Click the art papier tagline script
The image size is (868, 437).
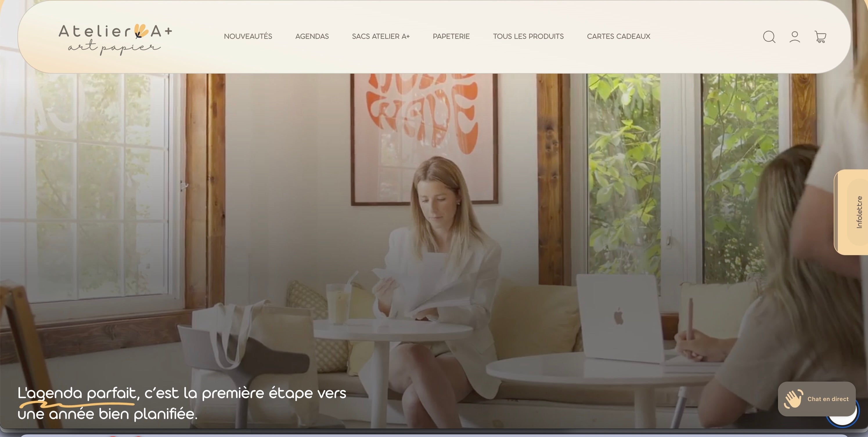click(114, 47)
